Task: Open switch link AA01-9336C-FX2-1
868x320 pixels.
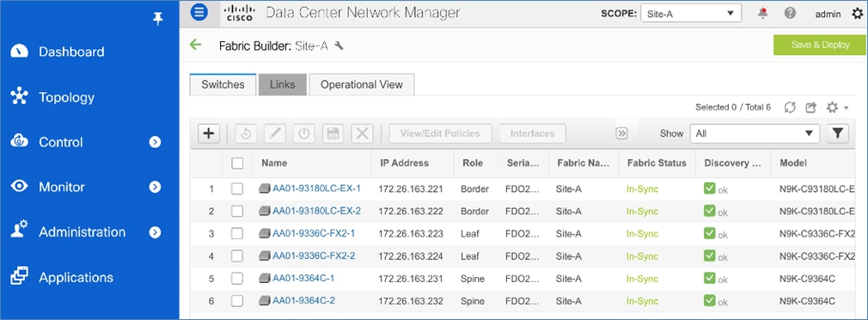Action: (314, 234)
